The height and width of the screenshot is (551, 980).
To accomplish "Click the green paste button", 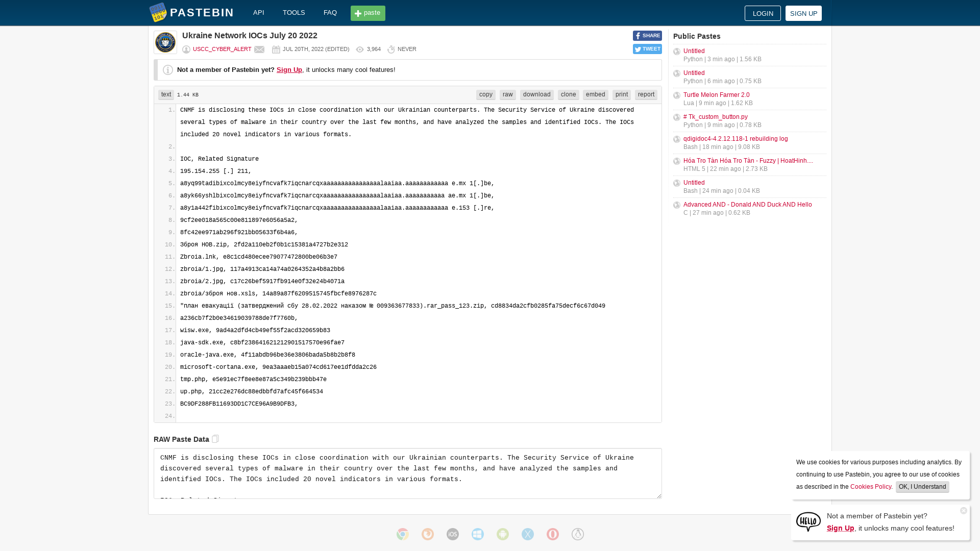I will point(367,13).
